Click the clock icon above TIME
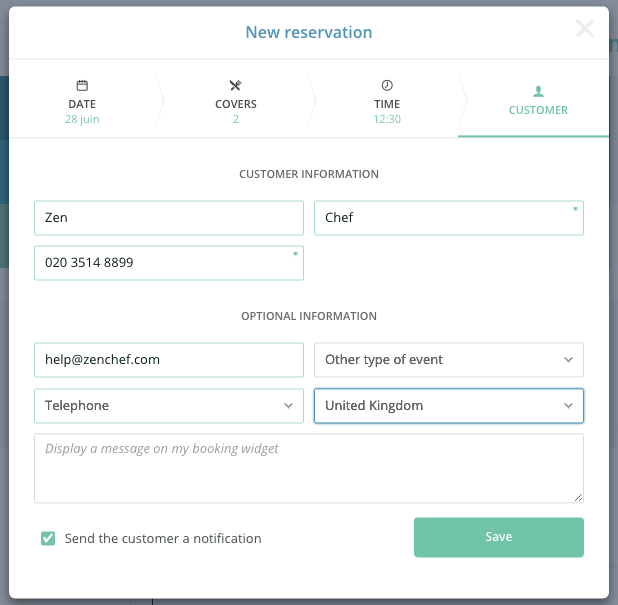Viewport: 618px width, 605px height. point(387,85)
